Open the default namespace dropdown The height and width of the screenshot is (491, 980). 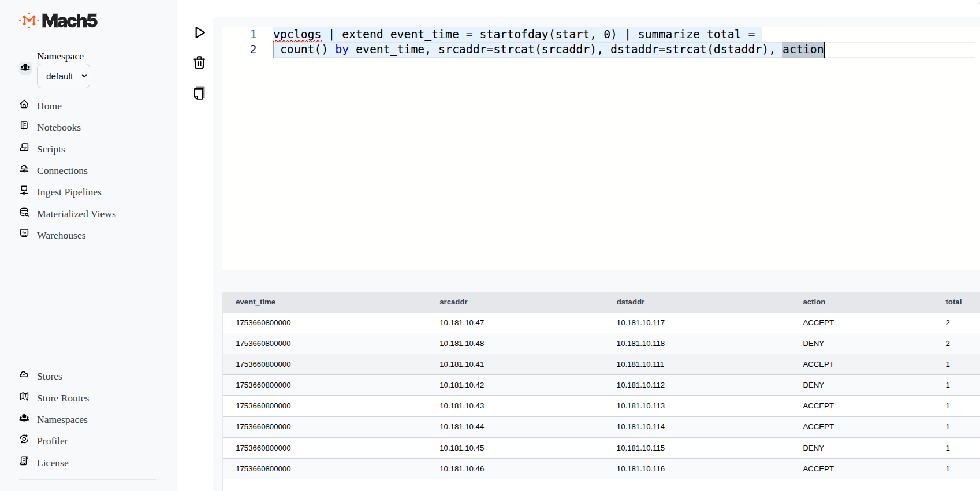coord(64,76)
